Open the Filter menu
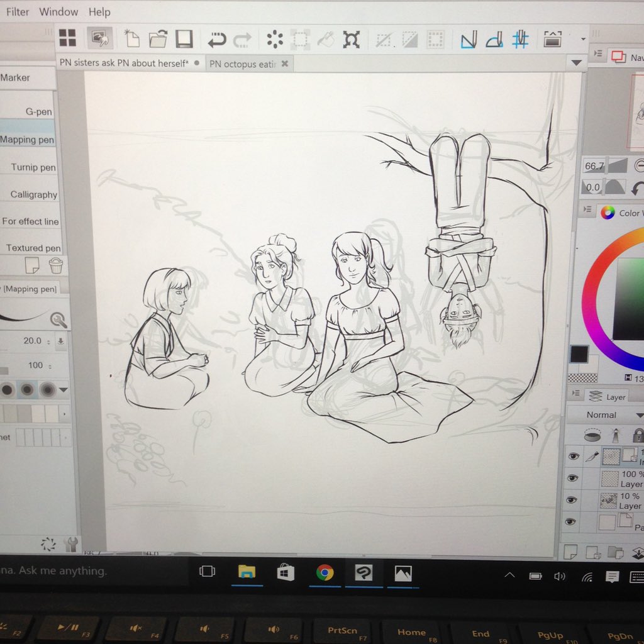This screenshot has width=644, height=644. tap(18, 11)
